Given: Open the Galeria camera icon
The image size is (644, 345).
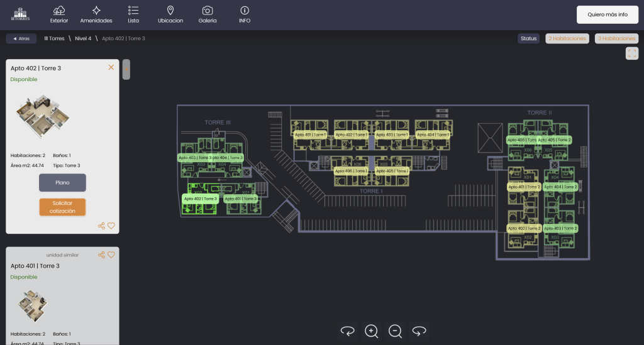Looking at the screenshot, I should 207,14.
